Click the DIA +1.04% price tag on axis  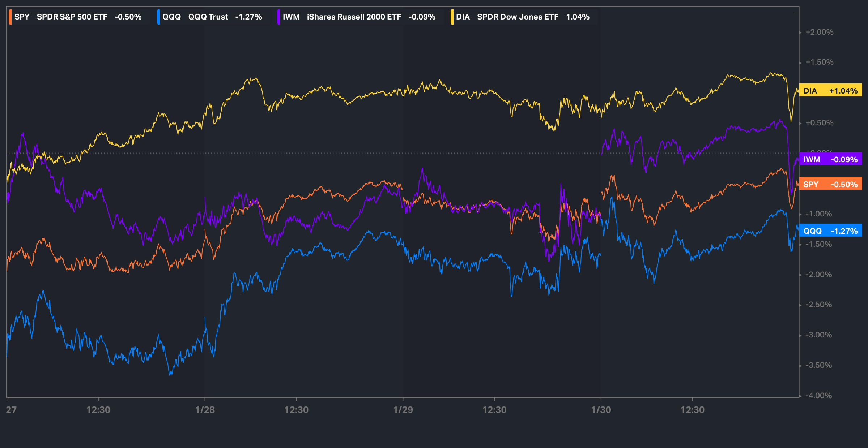pyautogui.click(x=830, y=91)
